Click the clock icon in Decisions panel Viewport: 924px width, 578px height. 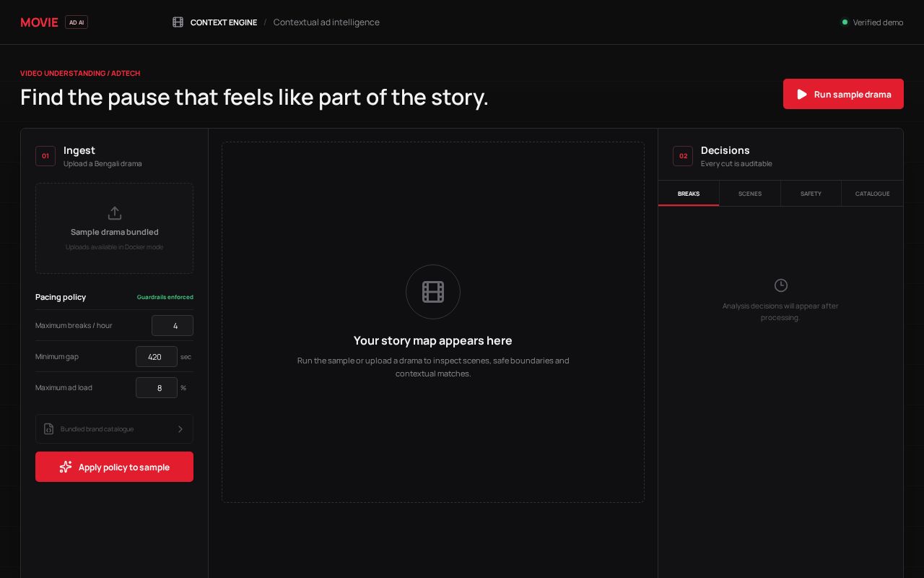tap(780, 285)
